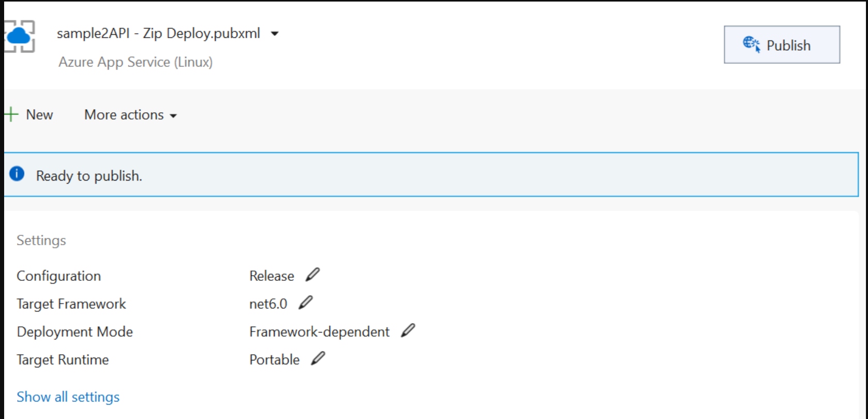Edit Portable target runtime pencil
Screen dimensions: 868x419
coord(318,358)
